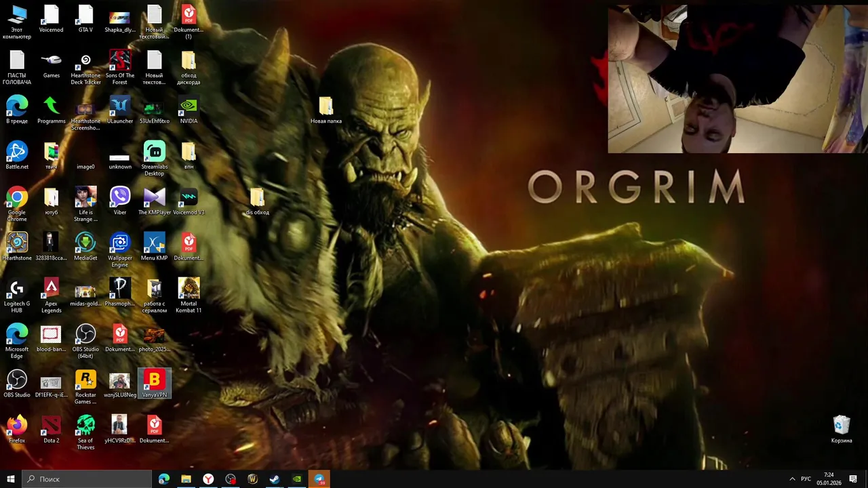Open the notification center icon
Screen dimensions: 868x488
[853, 479]
